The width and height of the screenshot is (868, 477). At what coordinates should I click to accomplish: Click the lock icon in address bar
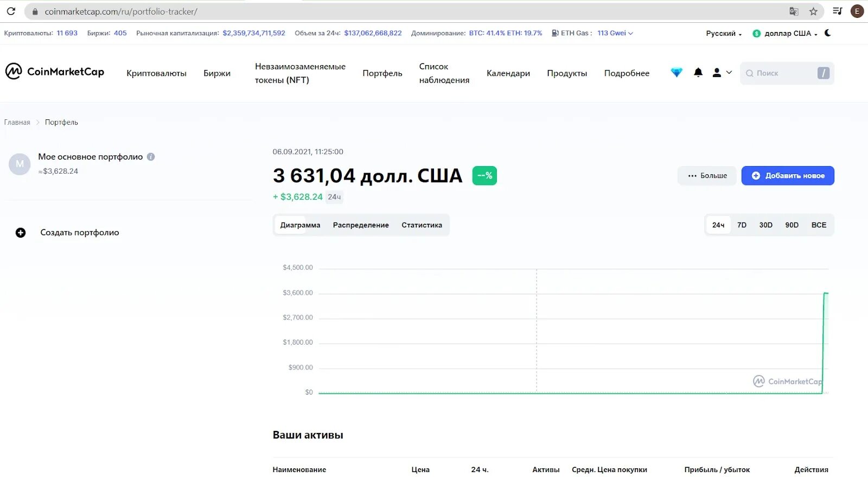coord(35,11)
